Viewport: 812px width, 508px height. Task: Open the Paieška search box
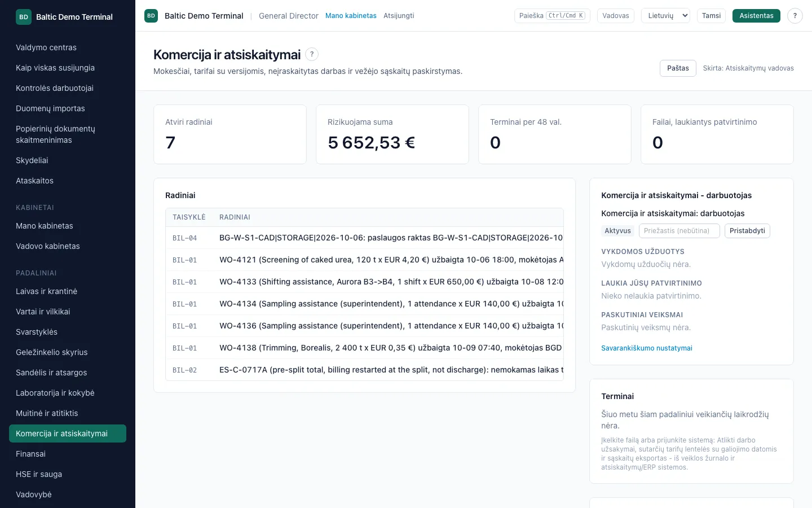[x=552, y=16]
